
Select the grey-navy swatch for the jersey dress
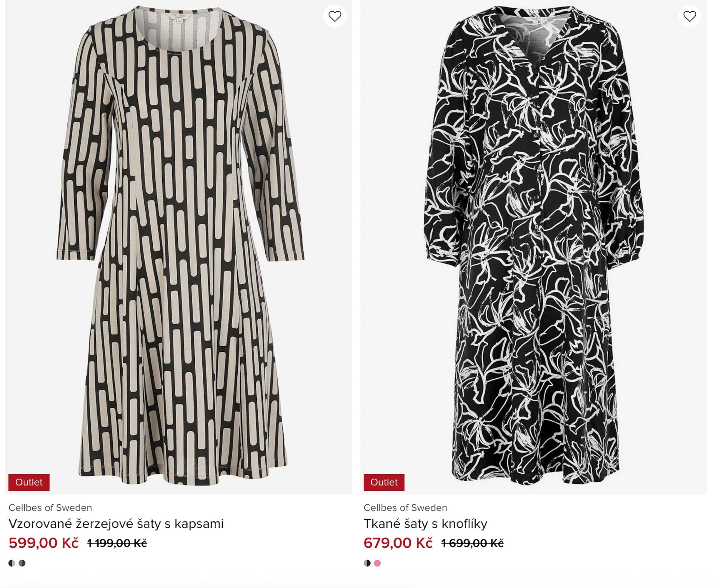(x=22, y=563)
